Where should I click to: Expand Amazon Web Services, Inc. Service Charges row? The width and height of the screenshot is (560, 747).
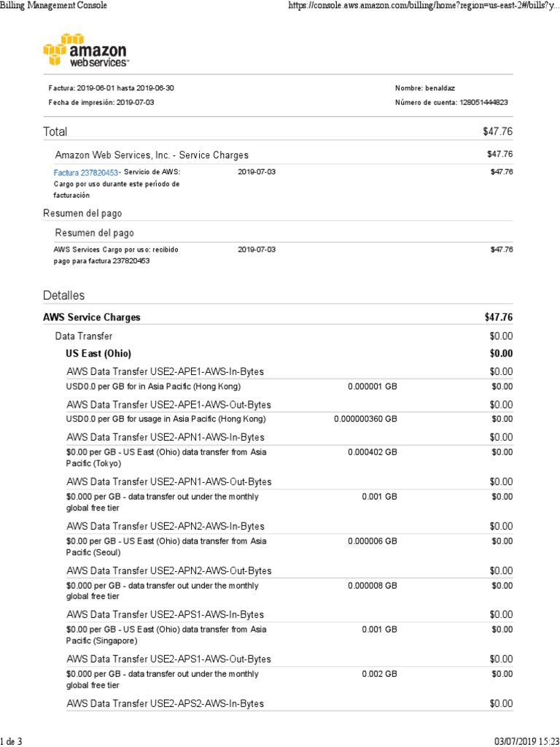point(152,155)
